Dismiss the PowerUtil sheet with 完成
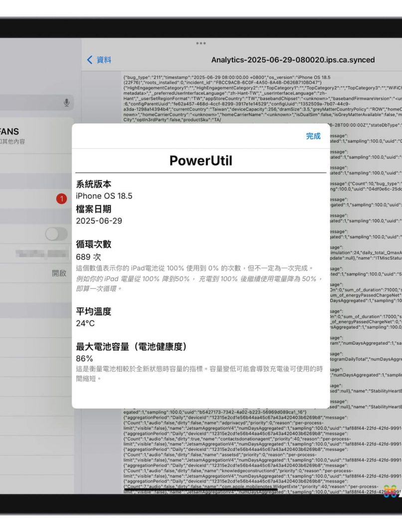This screenshot has height=532, width=402. tap(313, 136)
